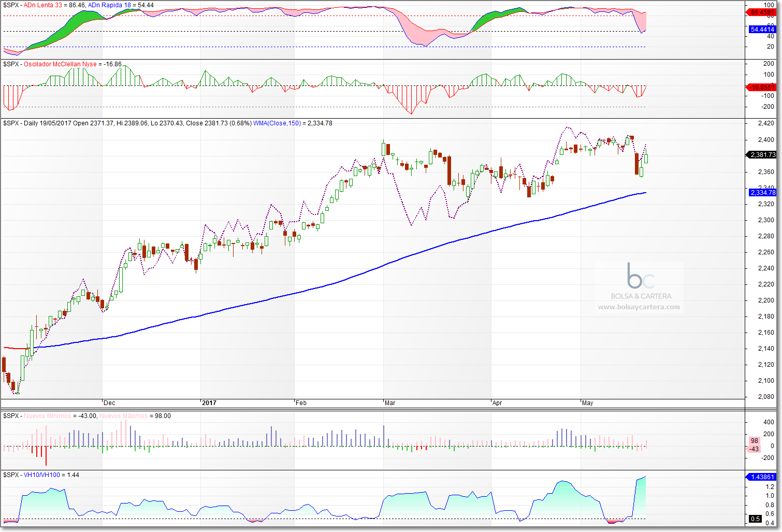Click the 400 axis label in new highs pane
The width and height of the screenshot is (782, 532).
pyautogui.click(x=770, y=423)
